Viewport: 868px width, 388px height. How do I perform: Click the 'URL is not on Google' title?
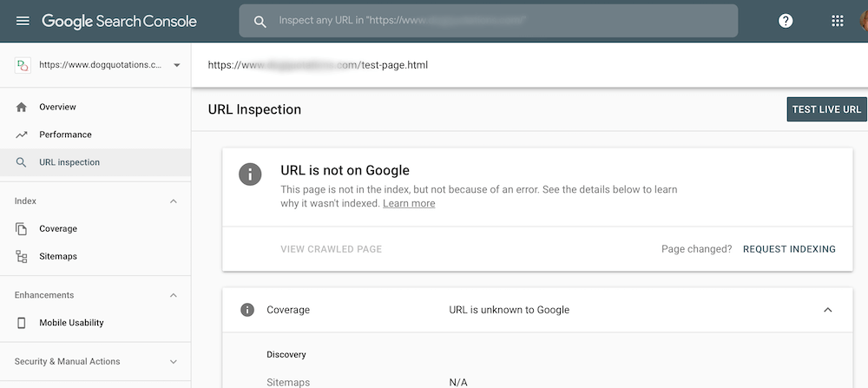click(345, 170)
